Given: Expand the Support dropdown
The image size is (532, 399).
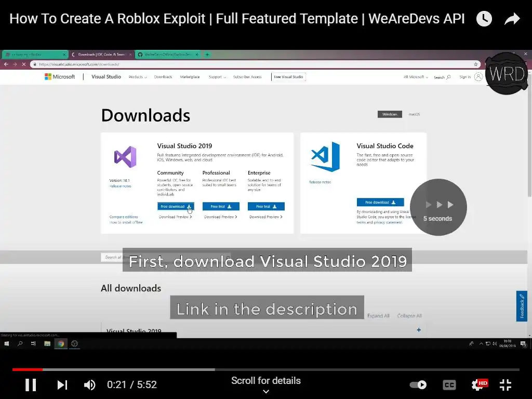Looking at the screenshot, I should tap(217, 77).
